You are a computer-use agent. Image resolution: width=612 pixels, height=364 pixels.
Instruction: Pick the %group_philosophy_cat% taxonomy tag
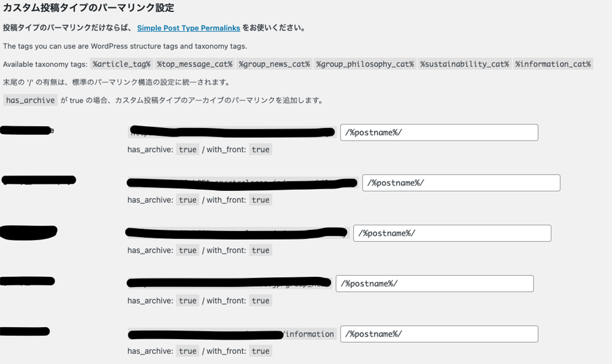[x=365, y=64]
